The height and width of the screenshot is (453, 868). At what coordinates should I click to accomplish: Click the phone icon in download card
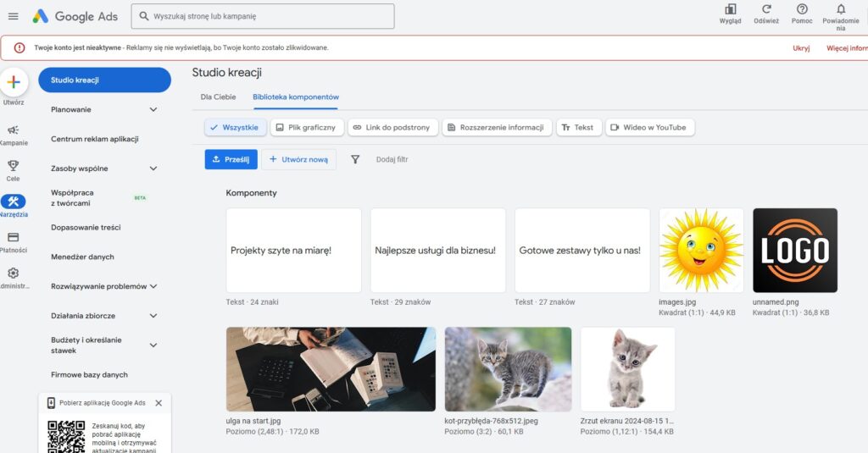tap(51, 403)
